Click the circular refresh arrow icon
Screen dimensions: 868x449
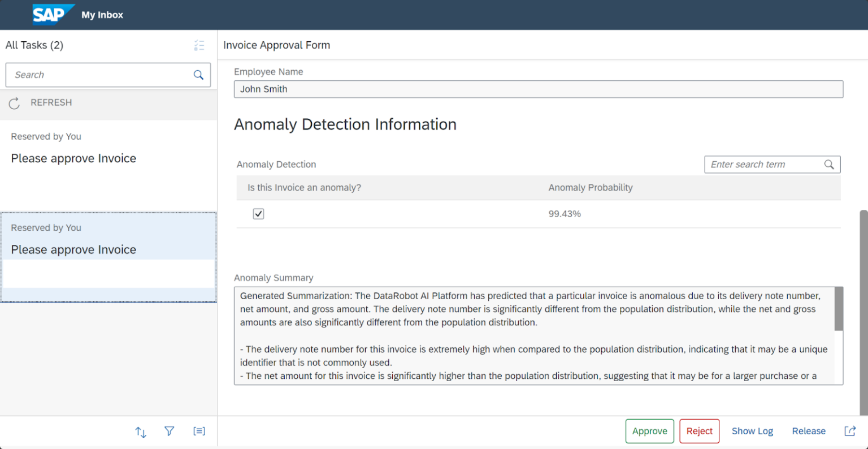pos(14,102)
